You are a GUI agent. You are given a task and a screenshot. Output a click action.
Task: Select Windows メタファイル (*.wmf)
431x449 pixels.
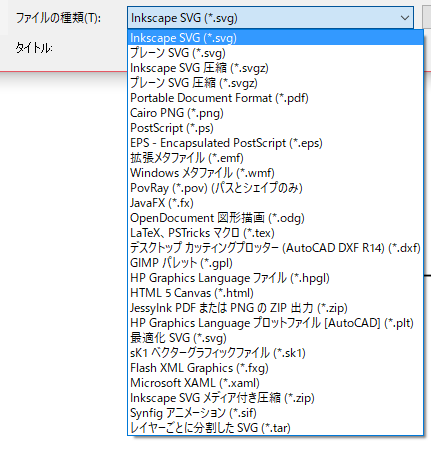[275, 173]
